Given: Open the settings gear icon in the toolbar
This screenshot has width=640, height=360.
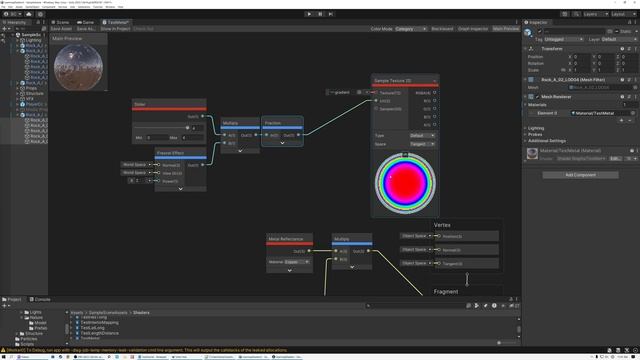Looking at the screenshot, I should (40, 14).
